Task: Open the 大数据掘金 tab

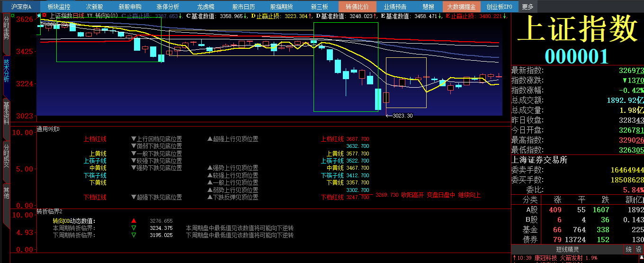Action: pyautogui.click(x=461, y=7)
